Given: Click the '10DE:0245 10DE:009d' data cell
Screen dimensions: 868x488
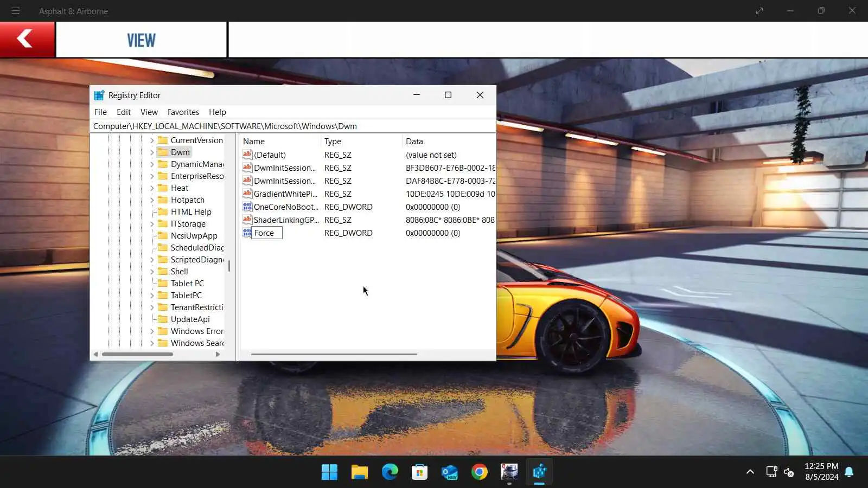Looking at the screenshot, I should point(450,194).
